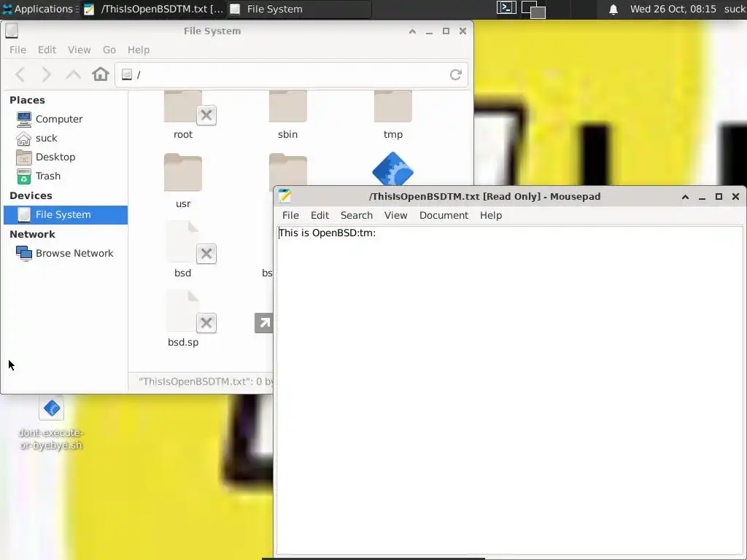Open home folder via house icon
747x560 pixels.
tap(101, 74)
